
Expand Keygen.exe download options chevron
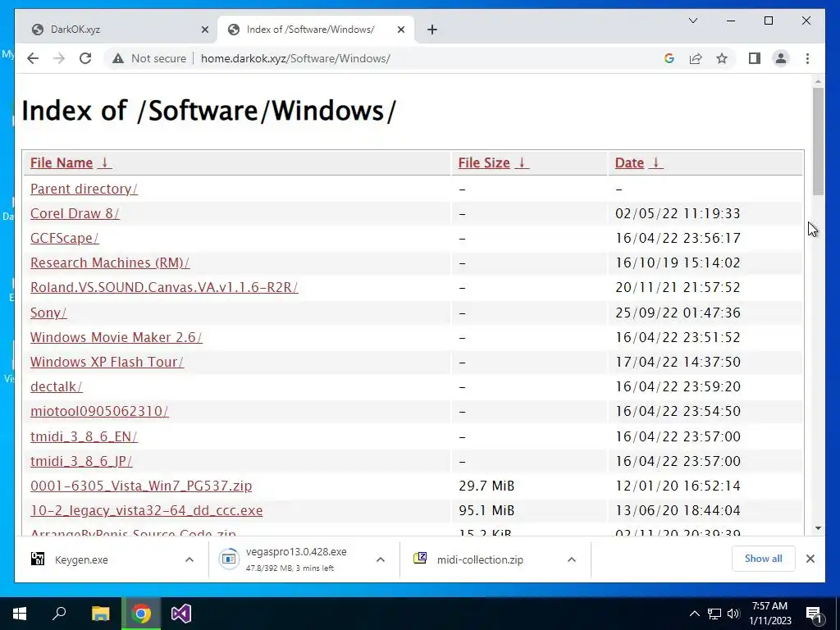tap(189, 559)
